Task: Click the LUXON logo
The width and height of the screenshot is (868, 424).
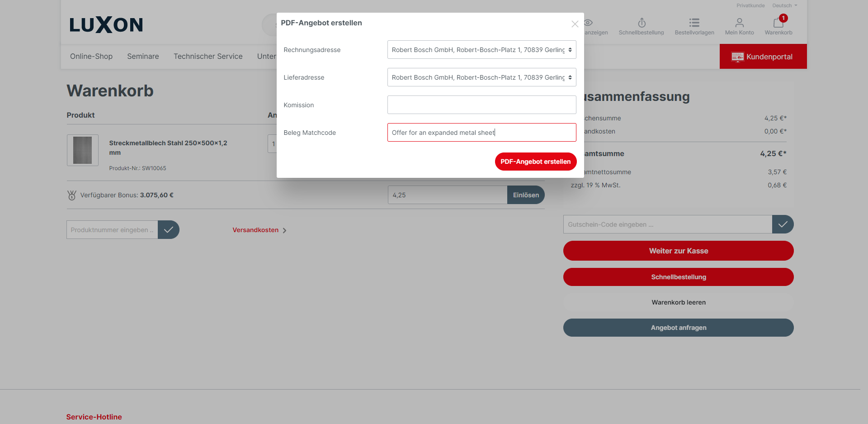Action: tap(106, 25)
